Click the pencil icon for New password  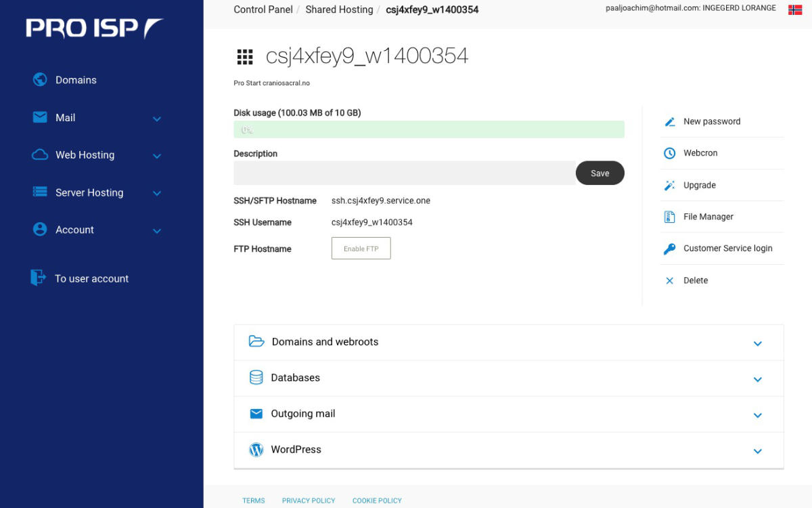click(x=669, y=122)
